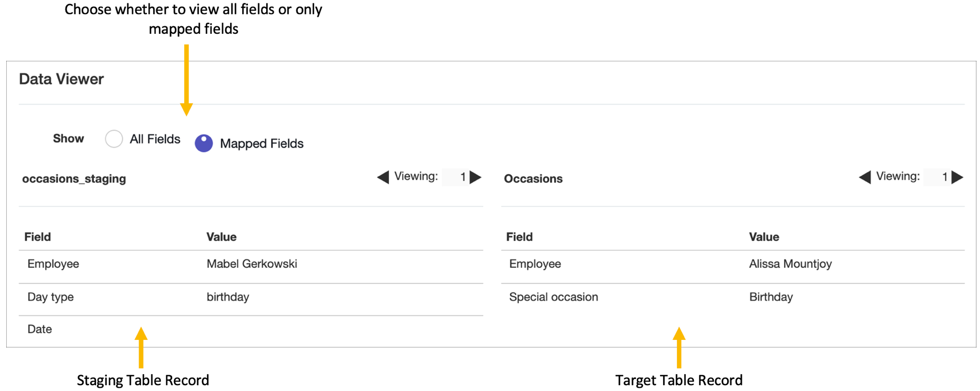Click the occasions_staging table heading
The height and width of the screenshot is (391, 980).
point(74,179)
